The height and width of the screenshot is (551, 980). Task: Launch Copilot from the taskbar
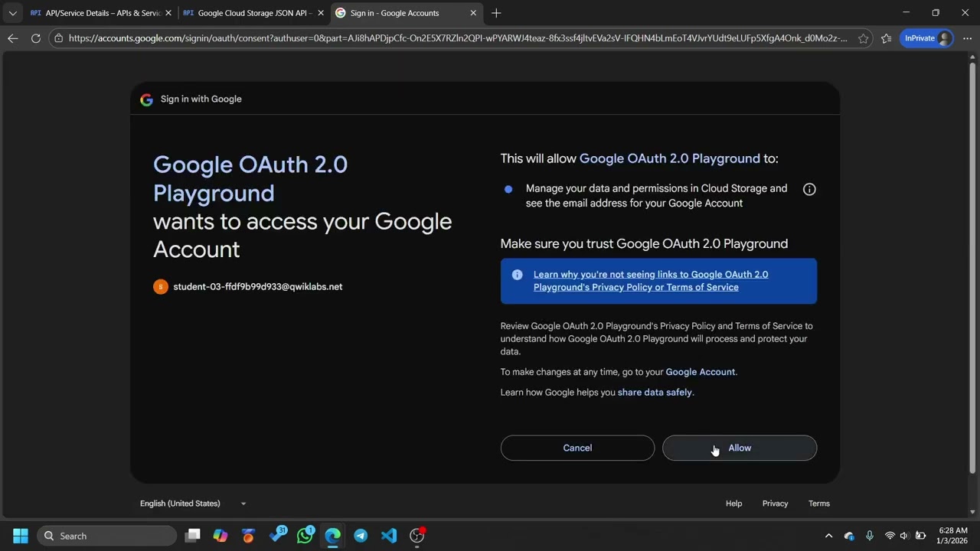coord(220,536)
